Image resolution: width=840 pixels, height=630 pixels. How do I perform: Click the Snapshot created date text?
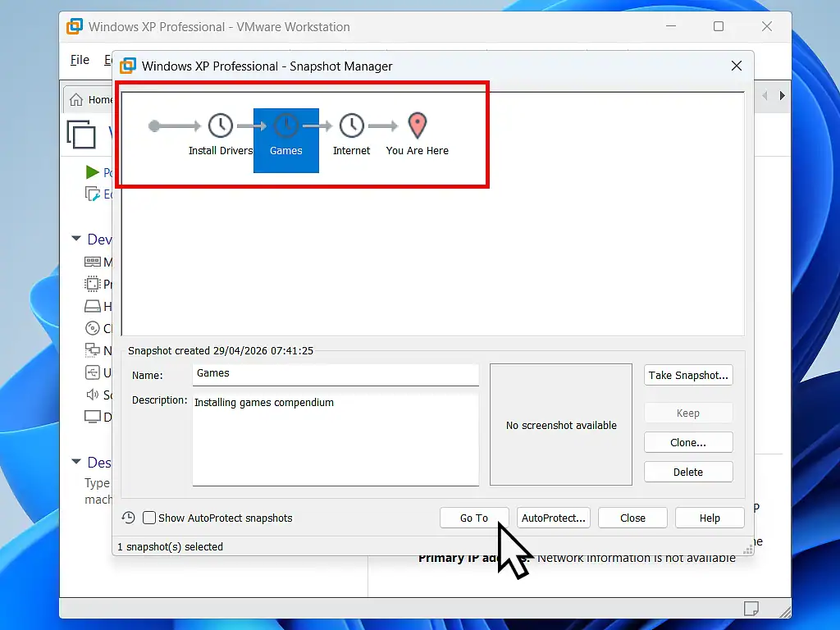click(x=221, y=350)
